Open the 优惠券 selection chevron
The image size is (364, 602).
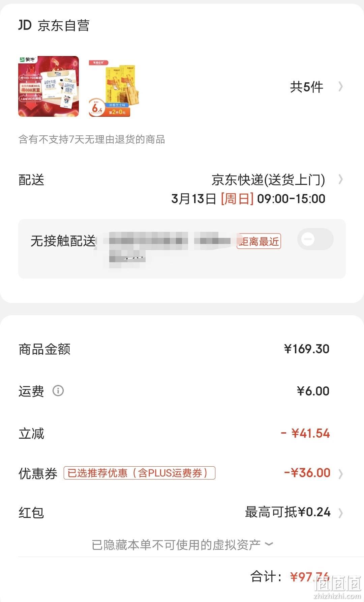[340, 474]
